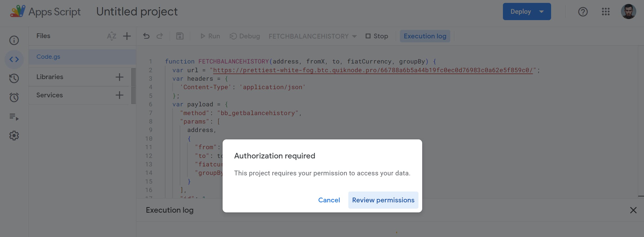This screenshot has width=644, height=237.
Task: Open the Deploy dropdown button
Action: [x=527, y=12]
